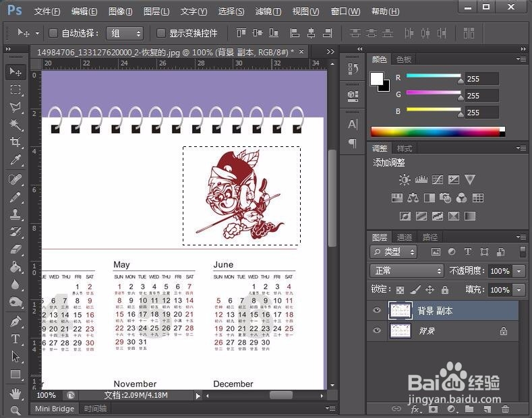
Task: Select the Rectangular Marquee tool
Action: tap(16, 90)
